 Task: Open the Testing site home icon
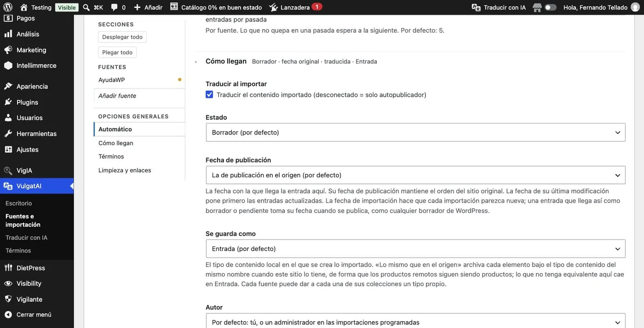[x=24, y=7]
